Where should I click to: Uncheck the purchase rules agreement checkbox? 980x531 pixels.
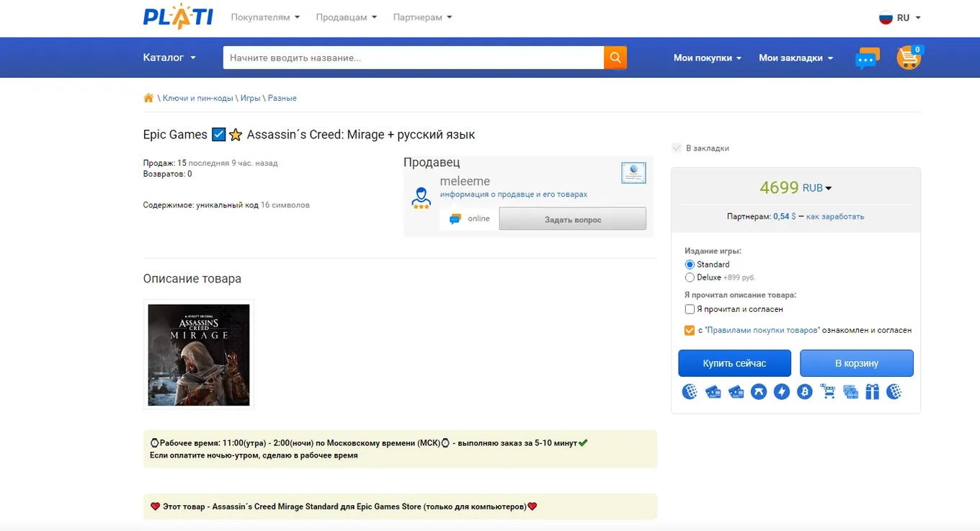(x=690, y=331)
